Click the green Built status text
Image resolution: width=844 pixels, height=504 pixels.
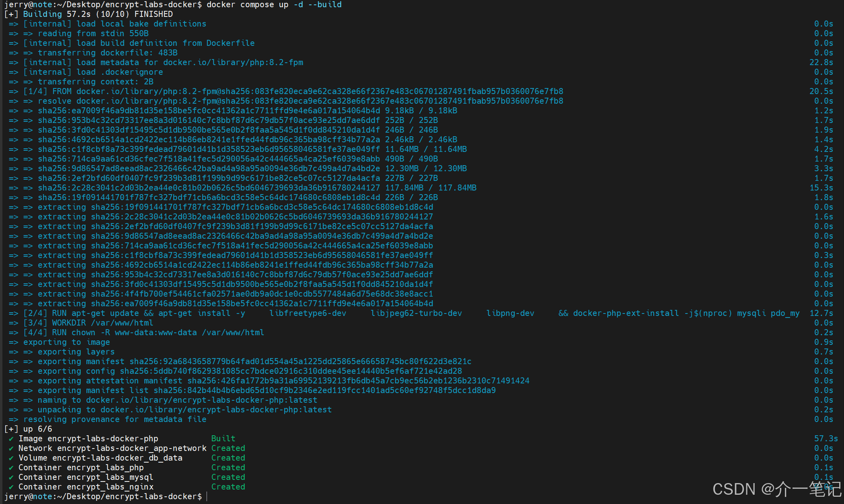(223, 438)
